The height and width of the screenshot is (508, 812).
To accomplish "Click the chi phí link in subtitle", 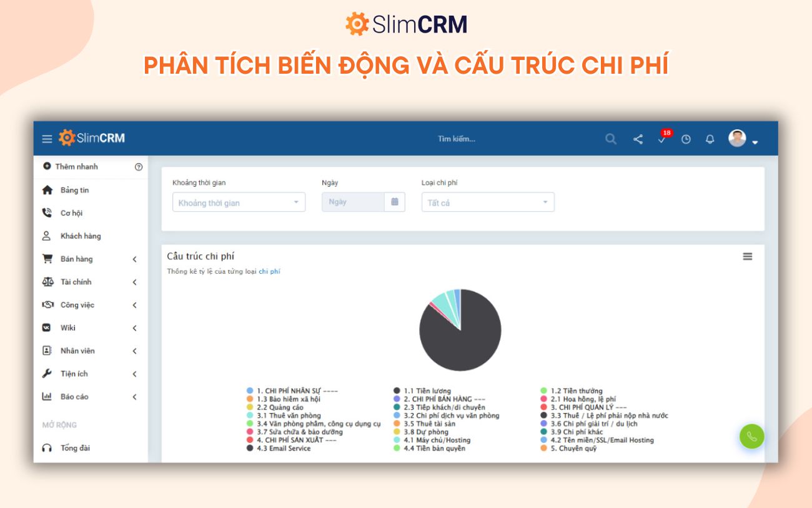I will (x=269, y=271).
